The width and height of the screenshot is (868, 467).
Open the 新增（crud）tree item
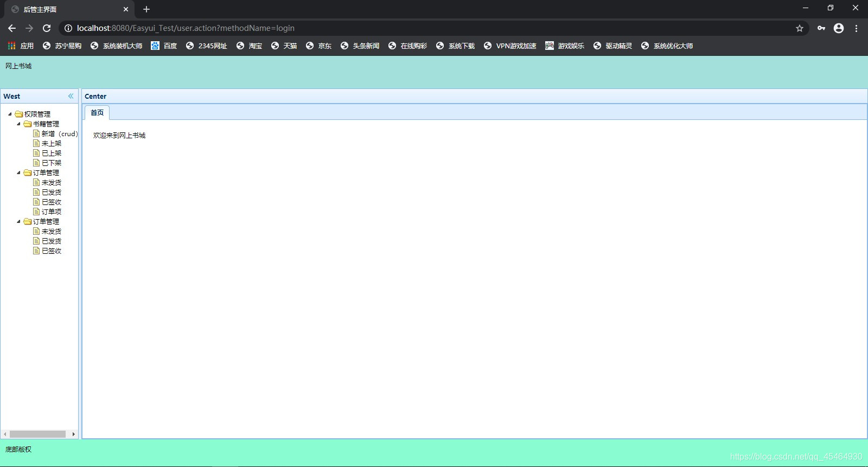point(60,133)
